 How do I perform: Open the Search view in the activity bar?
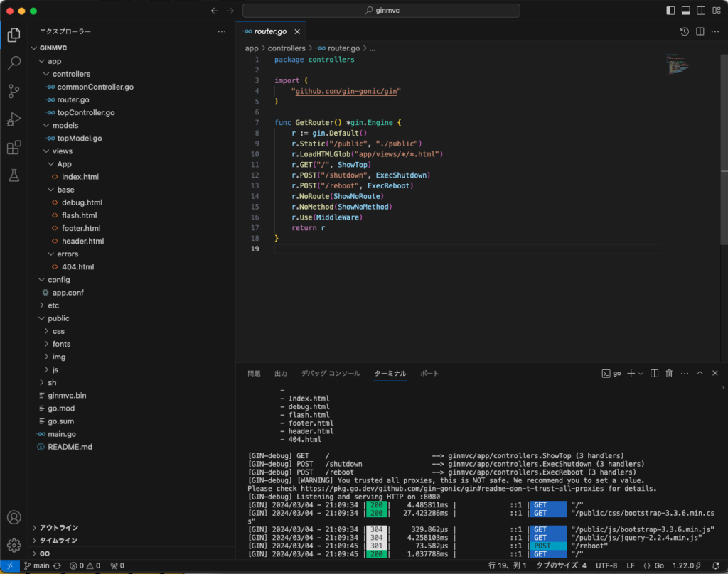click(14, 62)
